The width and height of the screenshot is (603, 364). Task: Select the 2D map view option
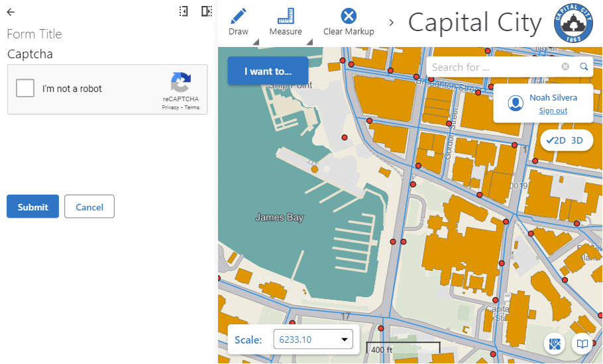tap(557, 140)
